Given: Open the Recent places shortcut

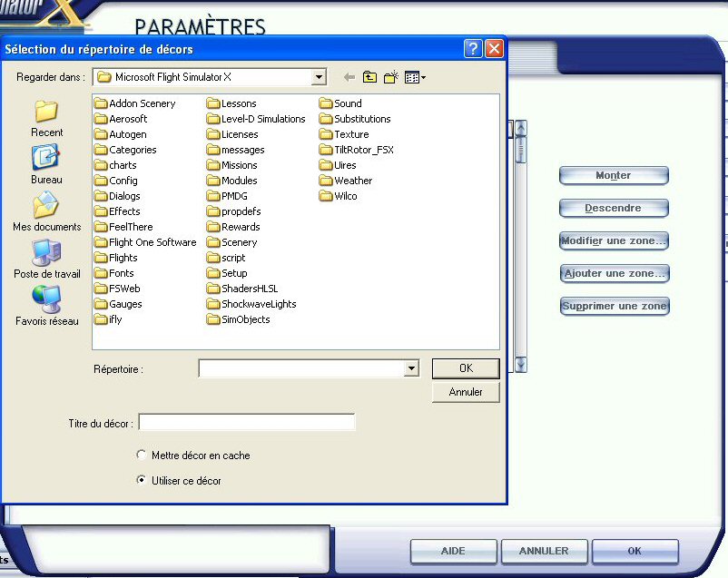Looking at the screenshot, I should [46, 119].
